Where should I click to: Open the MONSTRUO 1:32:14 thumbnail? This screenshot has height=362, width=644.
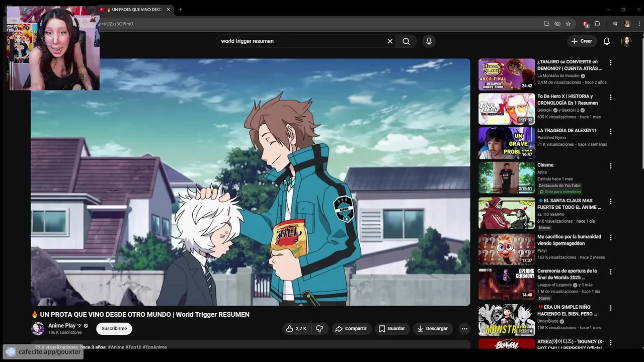507,320
